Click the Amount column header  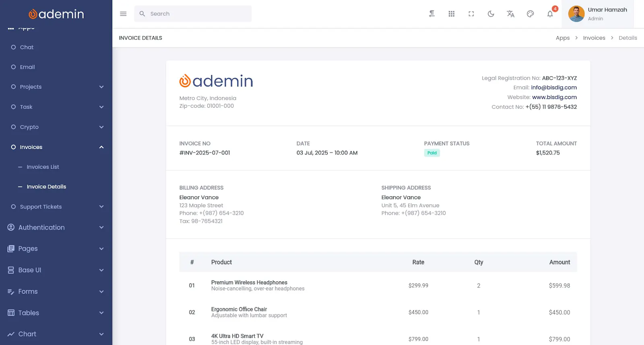click(559, 262)
